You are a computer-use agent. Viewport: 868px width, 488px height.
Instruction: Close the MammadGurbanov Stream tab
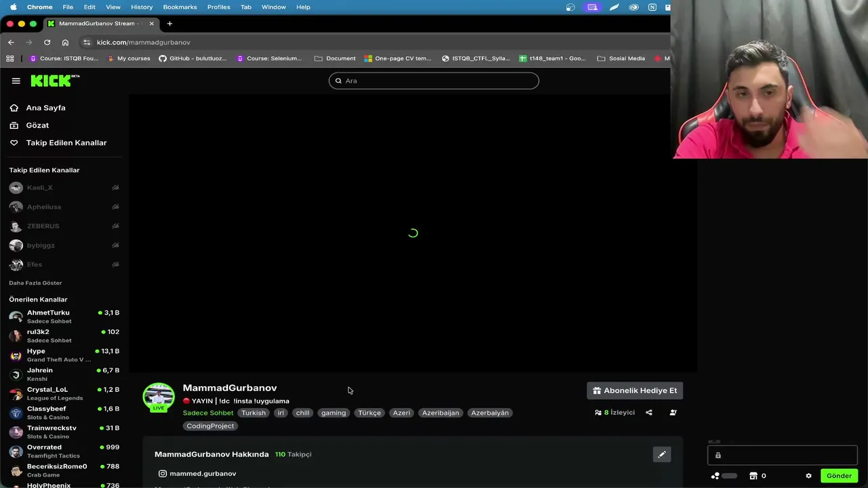click(x=151, y=24)
